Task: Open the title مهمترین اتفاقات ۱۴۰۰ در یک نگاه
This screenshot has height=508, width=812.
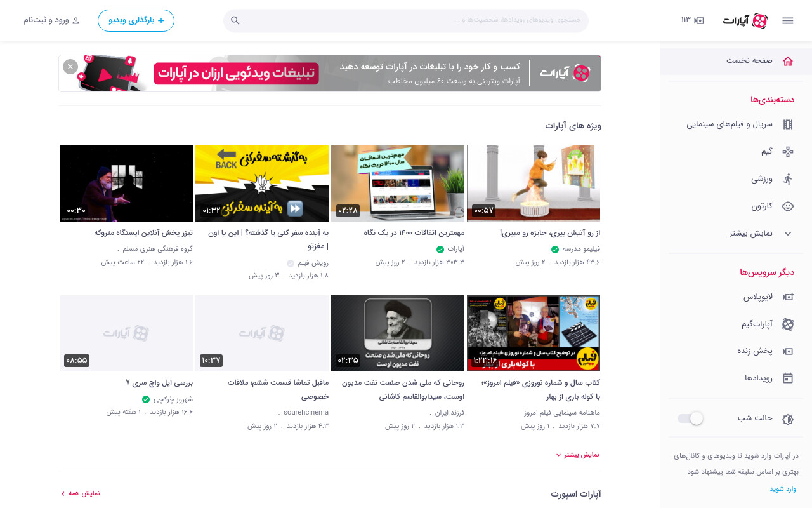Action: (x=414, y=233)
